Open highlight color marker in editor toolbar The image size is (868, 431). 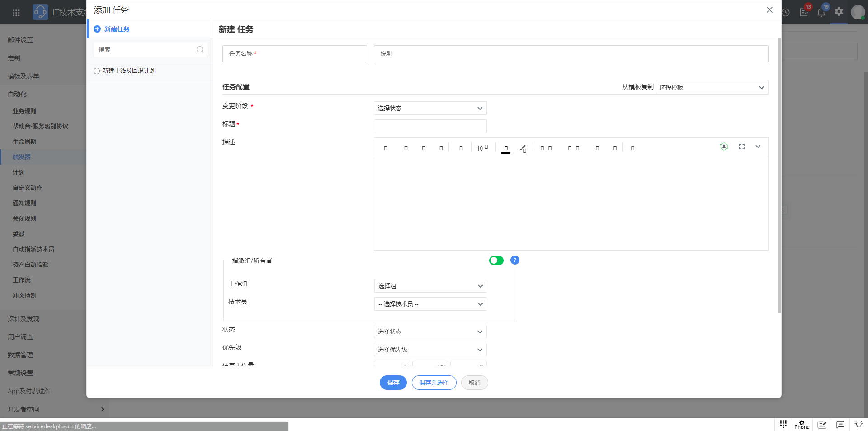[523, 148]
